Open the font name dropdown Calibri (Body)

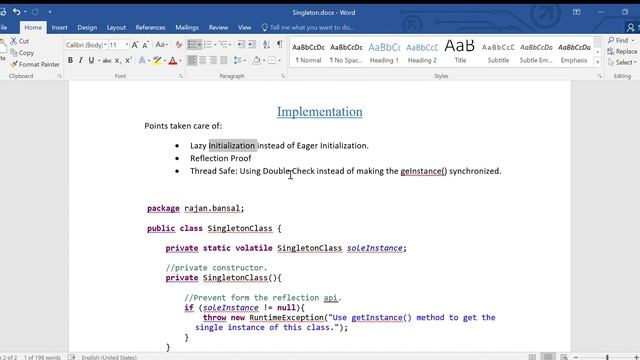coord(105,44)
